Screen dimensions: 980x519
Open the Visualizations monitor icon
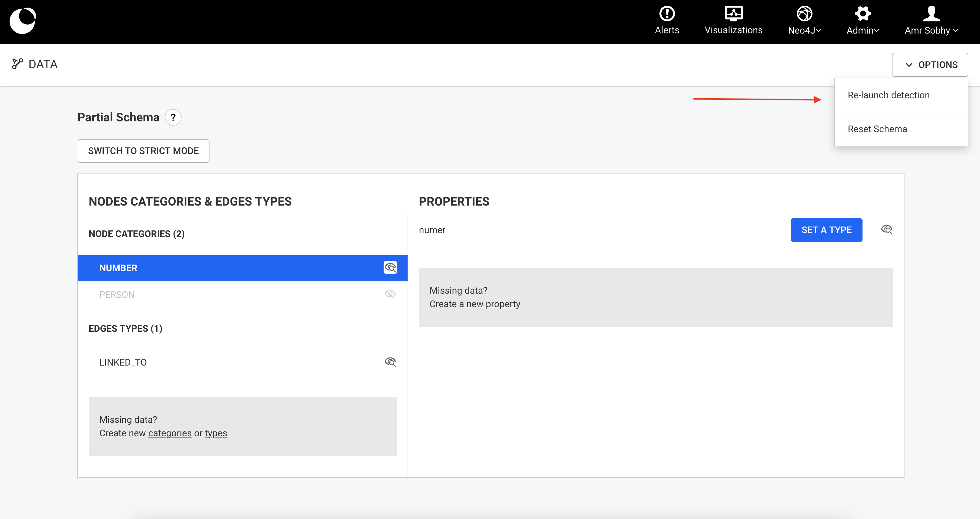[733, 14]
